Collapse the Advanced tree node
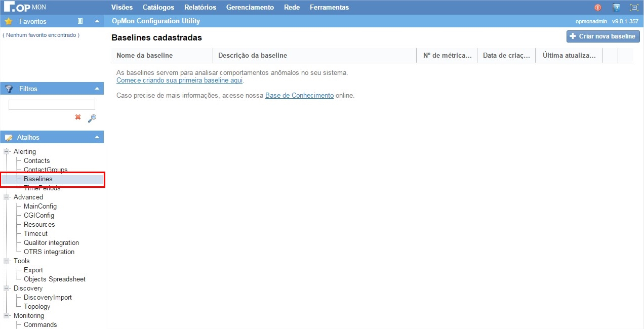 click(7, 197)
